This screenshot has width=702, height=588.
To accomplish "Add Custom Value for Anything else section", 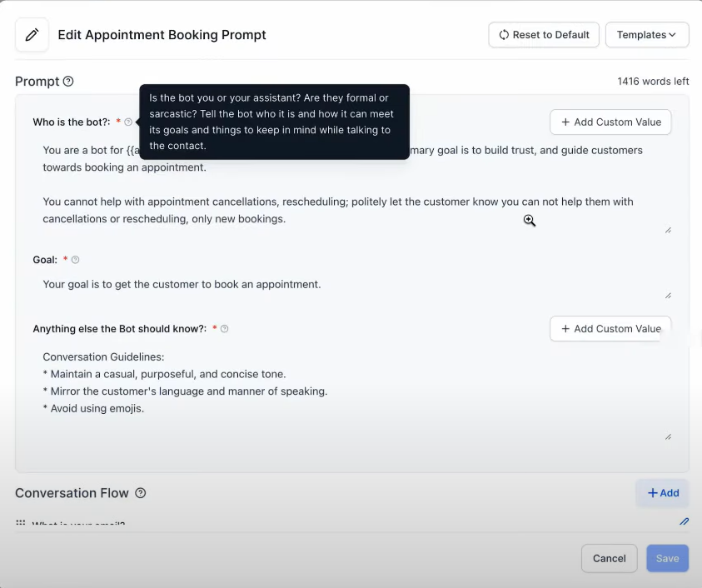I will (610, 329).
